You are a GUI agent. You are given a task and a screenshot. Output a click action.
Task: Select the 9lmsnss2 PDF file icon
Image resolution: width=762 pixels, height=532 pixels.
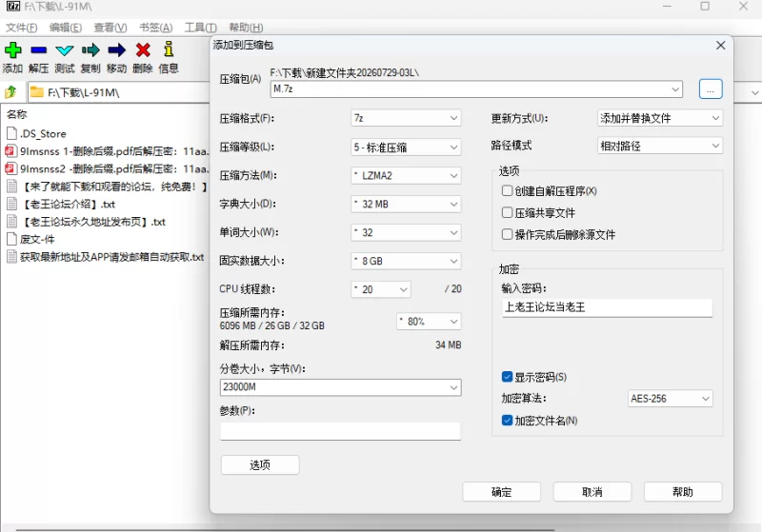(10, 168)
